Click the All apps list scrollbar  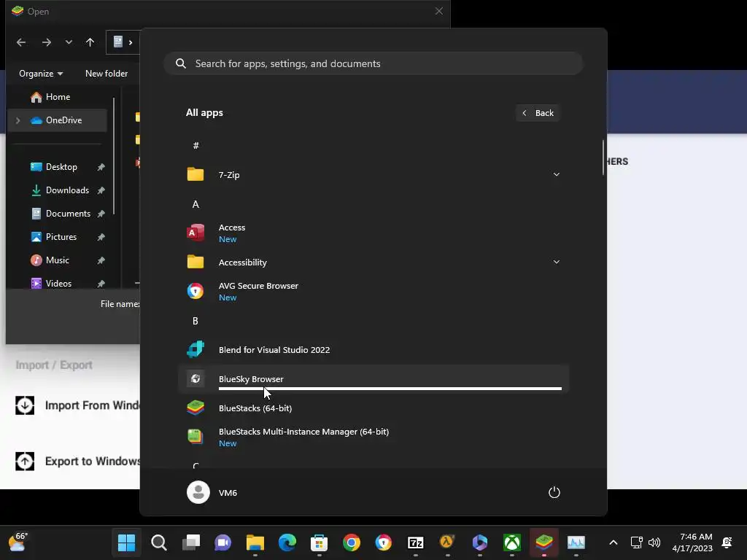coord(603,157)
